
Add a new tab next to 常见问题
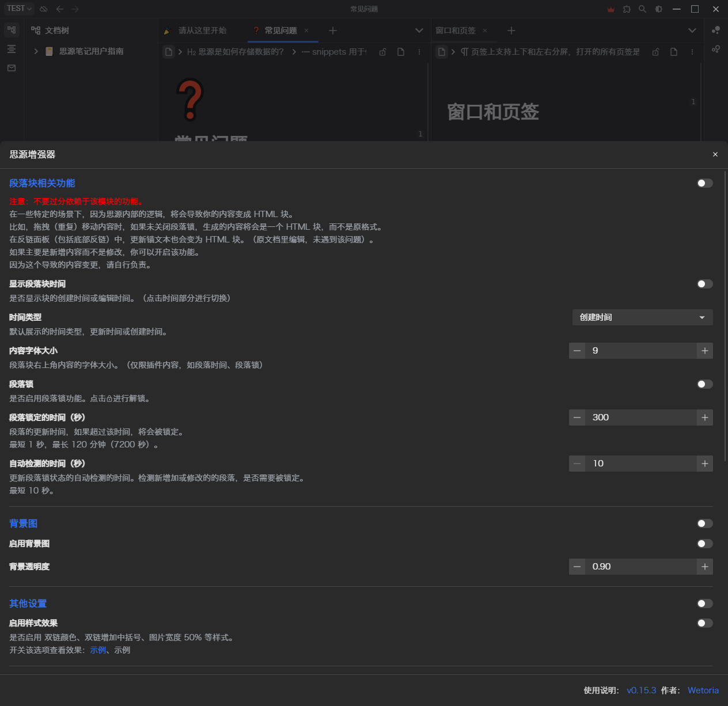click(333, 31)
